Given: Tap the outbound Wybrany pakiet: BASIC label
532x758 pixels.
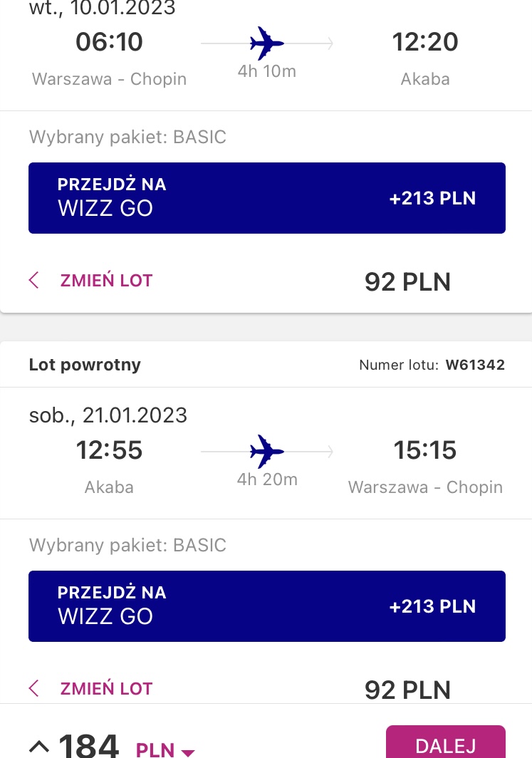Looking at the screenshot, I should pos(127,137).
